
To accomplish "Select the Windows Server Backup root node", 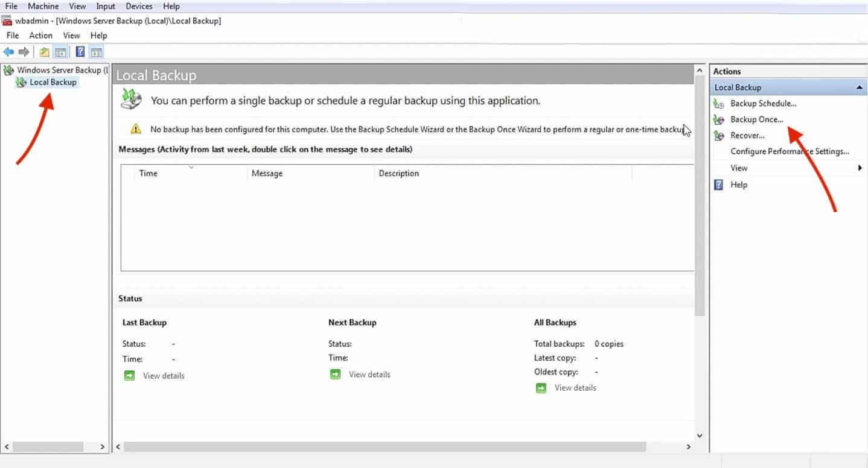I will pyautogui.click(x=59, y=70).
